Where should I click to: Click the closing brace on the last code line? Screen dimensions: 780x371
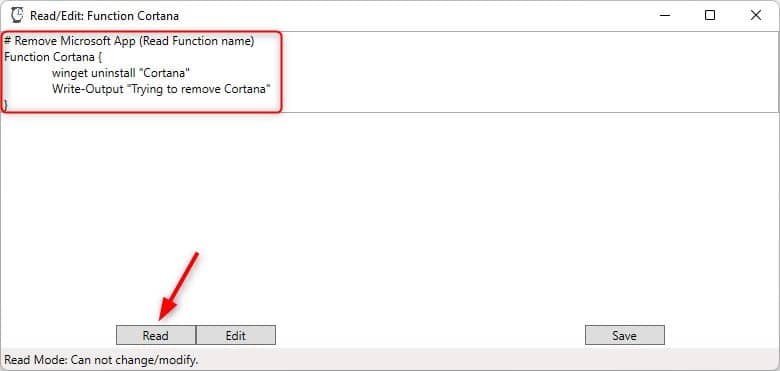(5, 105)
